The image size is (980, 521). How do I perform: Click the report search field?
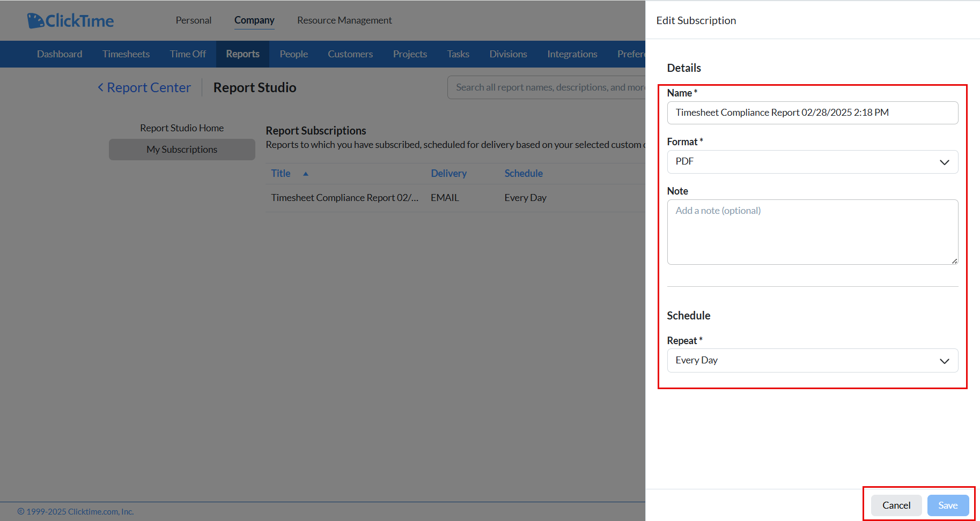click(x=547, y=87)
